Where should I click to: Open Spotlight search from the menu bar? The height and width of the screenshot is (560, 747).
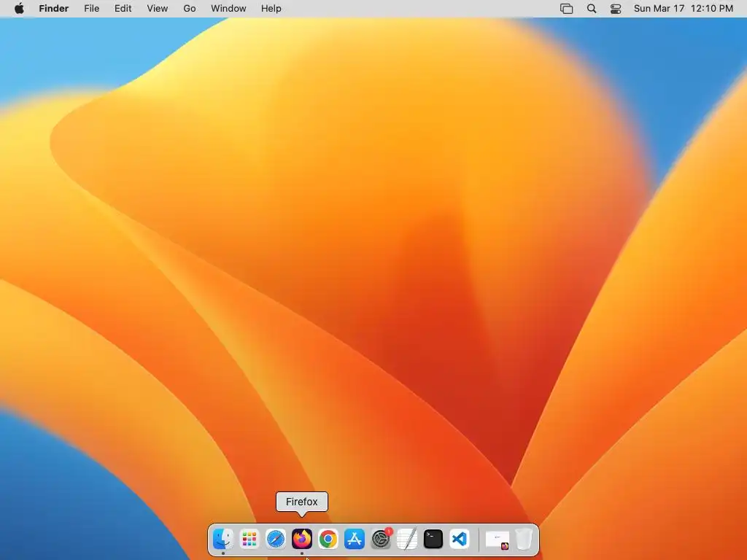click(592, 9)
